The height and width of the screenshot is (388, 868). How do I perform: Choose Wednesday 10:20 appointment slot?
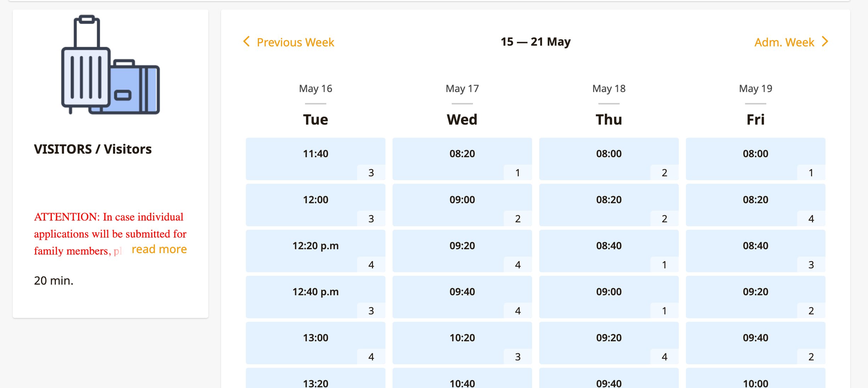462,342
